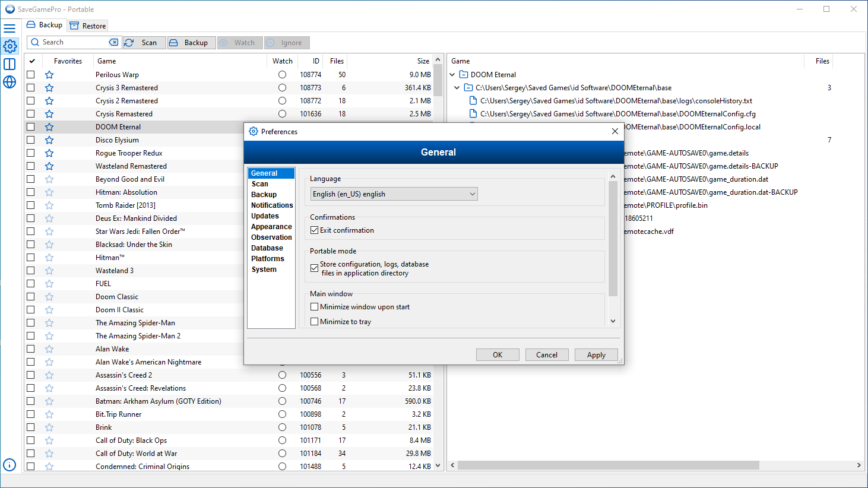The image size is (868, 488).
Task: Favorite Wasteland 3 with its star
Action: pyautogui.click(x=49, y=271)
